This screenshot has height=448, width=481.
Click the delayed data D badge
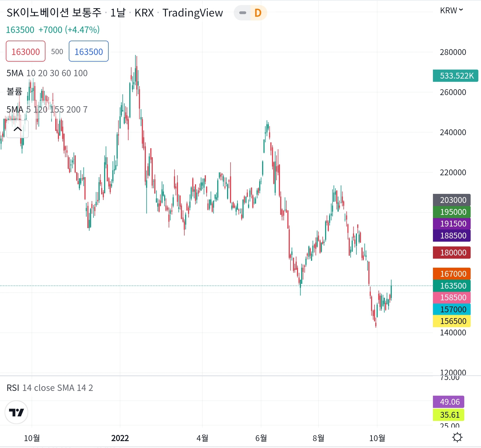[x=258, y=13]
